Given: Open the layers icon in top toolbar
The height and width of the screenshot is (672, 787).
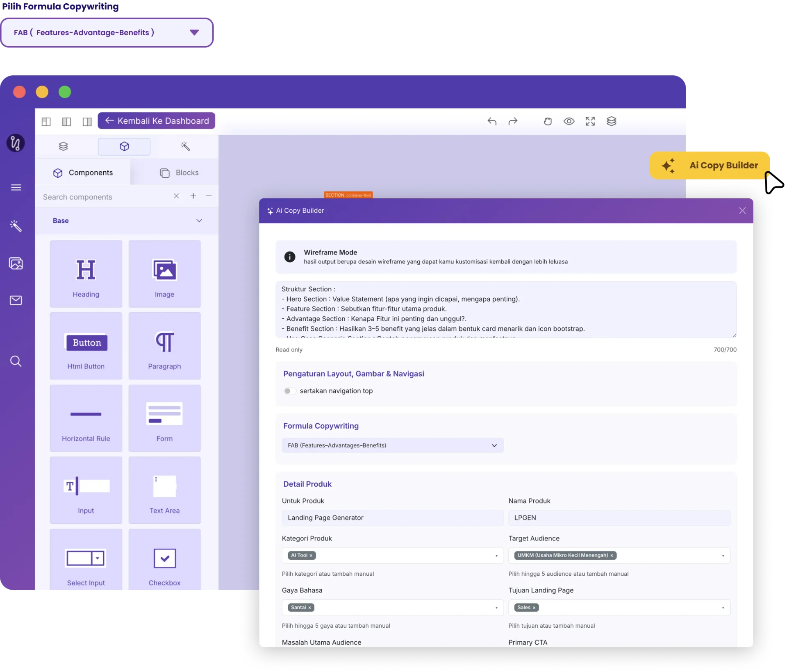Looking at the screenshot, I should pos(612,121).
